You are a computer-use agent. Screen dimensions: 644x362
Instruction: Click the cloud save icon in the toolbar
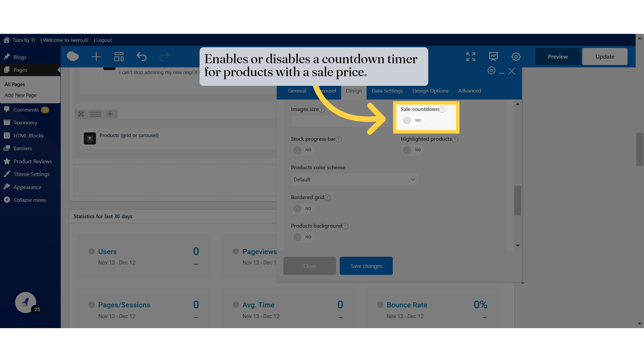tap(72, 57)
